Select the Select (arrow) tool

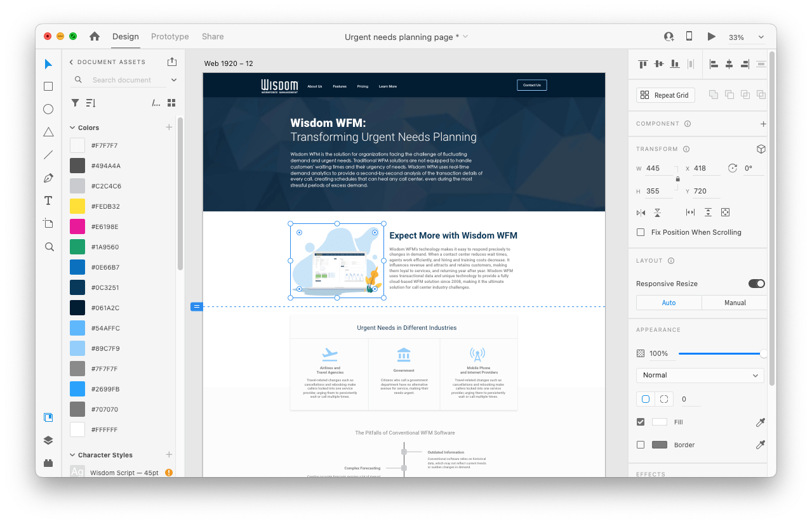(x=48, y=64)
